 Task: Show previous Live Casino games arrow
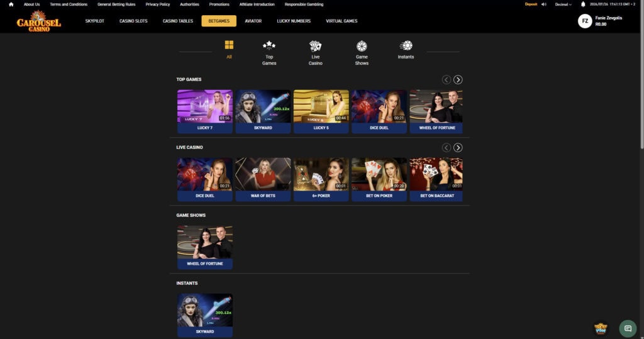pyautogui.click(x=447, y=148)
